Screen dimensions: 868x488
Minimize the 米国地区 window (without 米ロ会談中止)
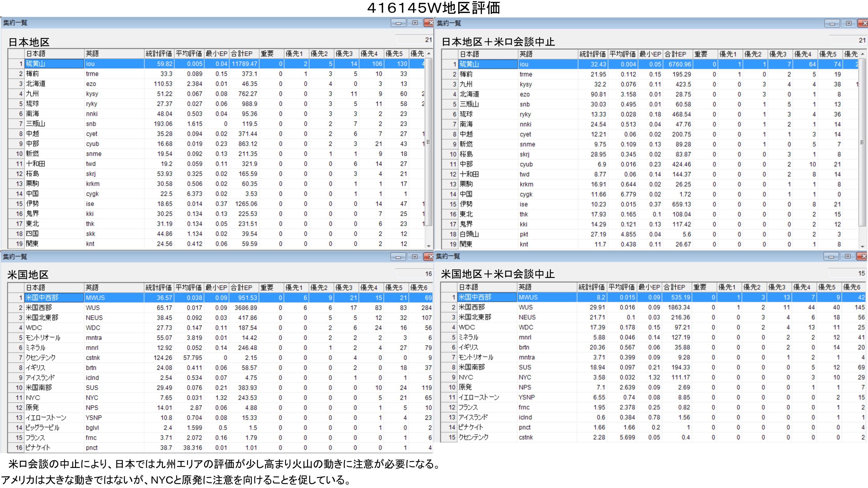pos(398,257)
